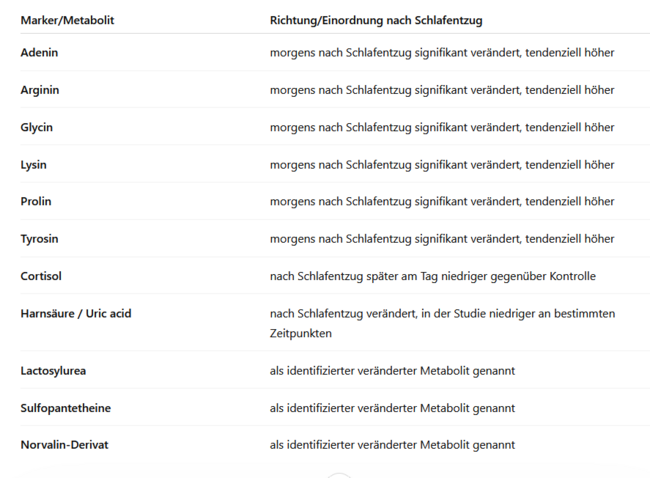
Task: Click the Lactosylurea description text
Action: pos(392,371)
